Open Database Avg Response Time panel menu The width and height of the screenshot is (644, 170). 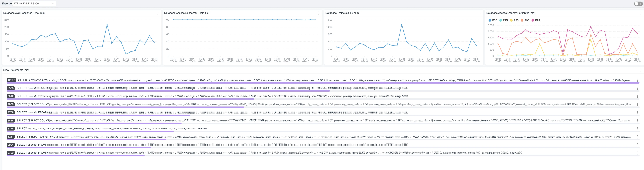click(158, 13)
